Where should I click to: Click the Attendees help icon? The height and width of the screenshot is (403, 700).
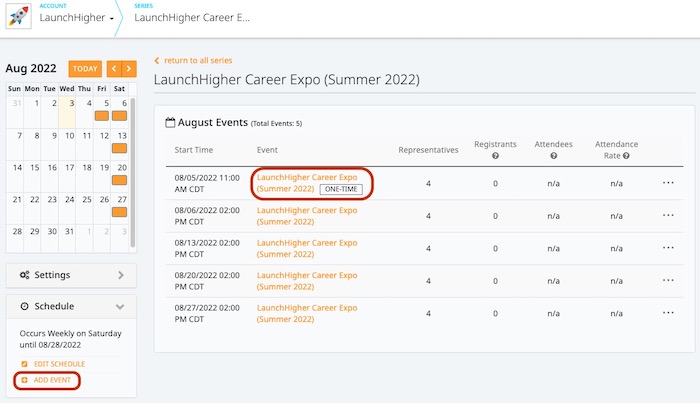[x=554, y=156]
